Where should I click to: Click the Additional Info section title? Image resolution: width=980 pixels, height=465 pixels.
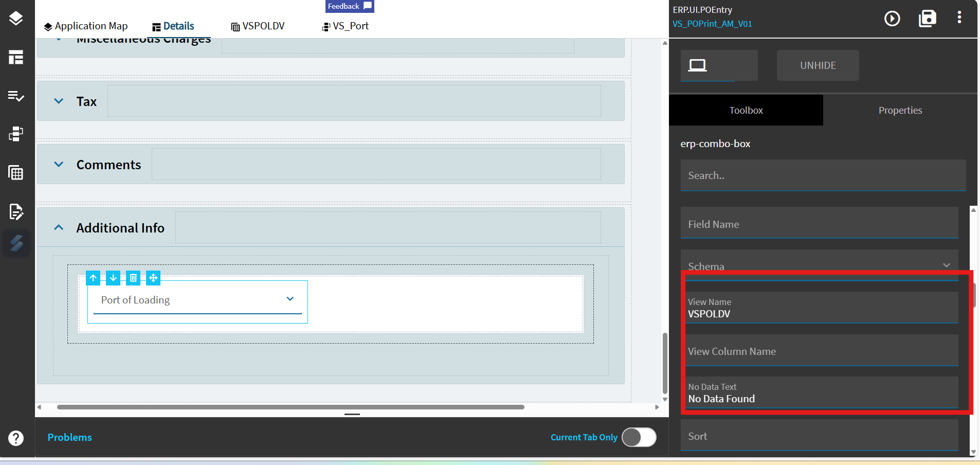pos(120,228)
